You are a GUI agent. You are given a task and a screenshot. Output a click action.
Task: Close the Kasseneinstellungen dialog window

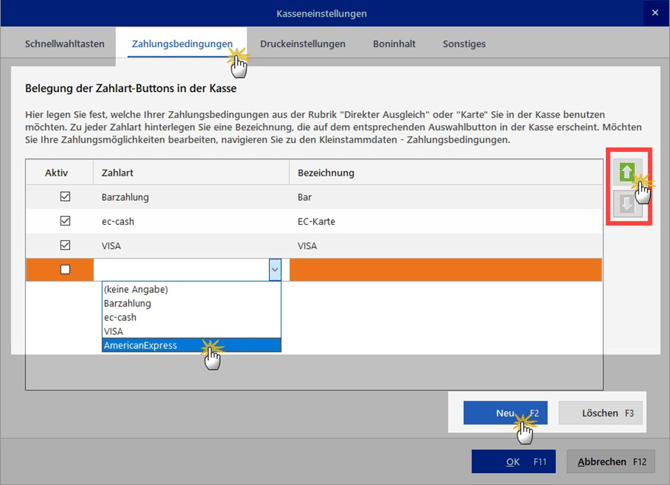coord(656,13)
